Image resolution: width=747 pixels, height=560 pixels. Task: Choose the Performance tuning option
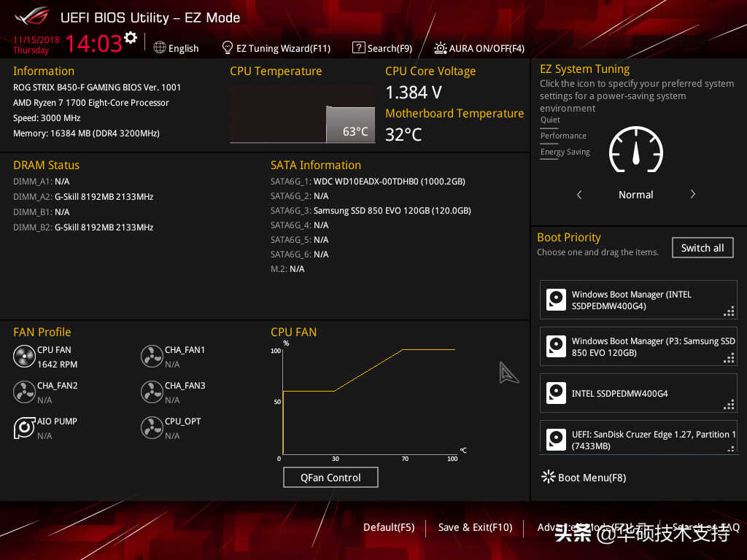(563, 136)
